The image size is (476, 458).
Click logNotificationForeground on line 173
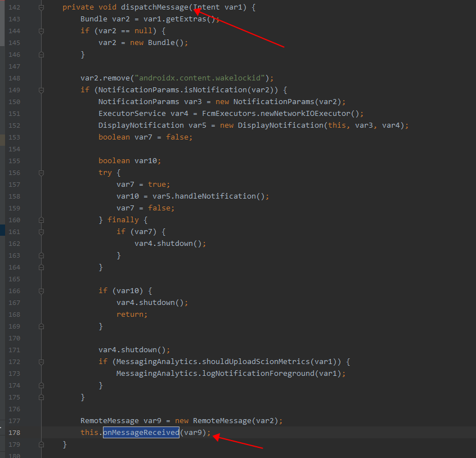click(x=258, y=374)
